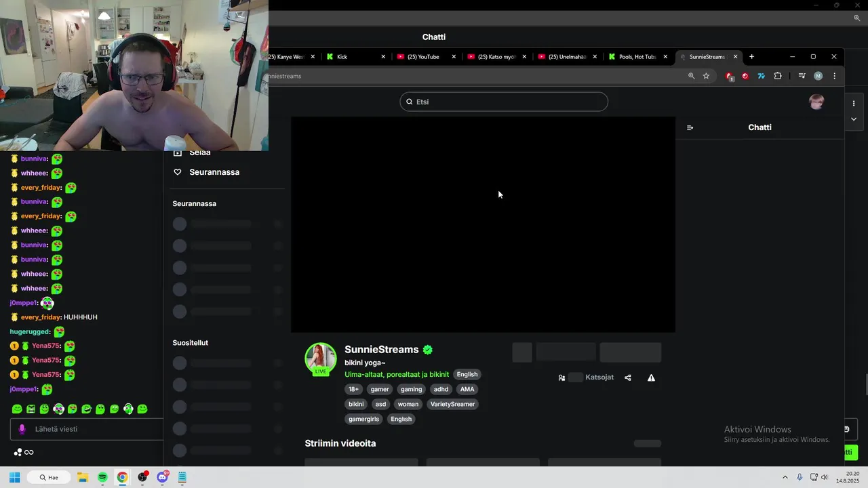868x488 pixels.
Task: Click the heart icon next to Seurannassa
Action: point(178,172)
